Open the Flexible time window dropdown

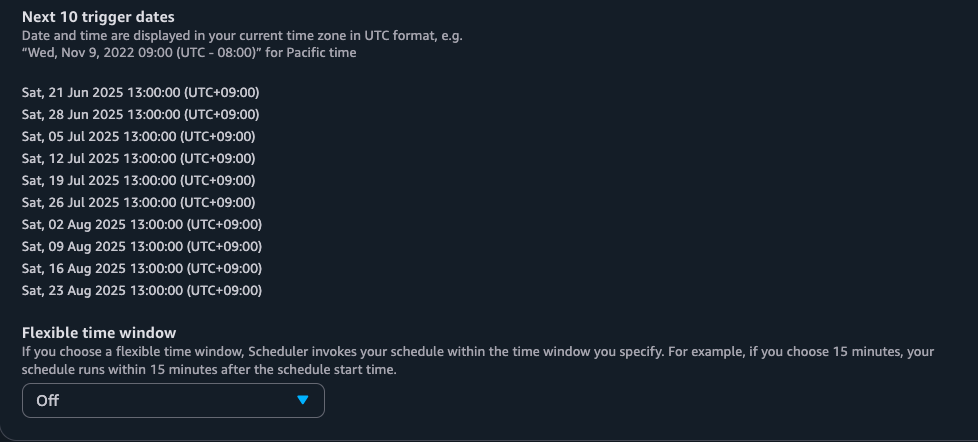click(173, 401)
